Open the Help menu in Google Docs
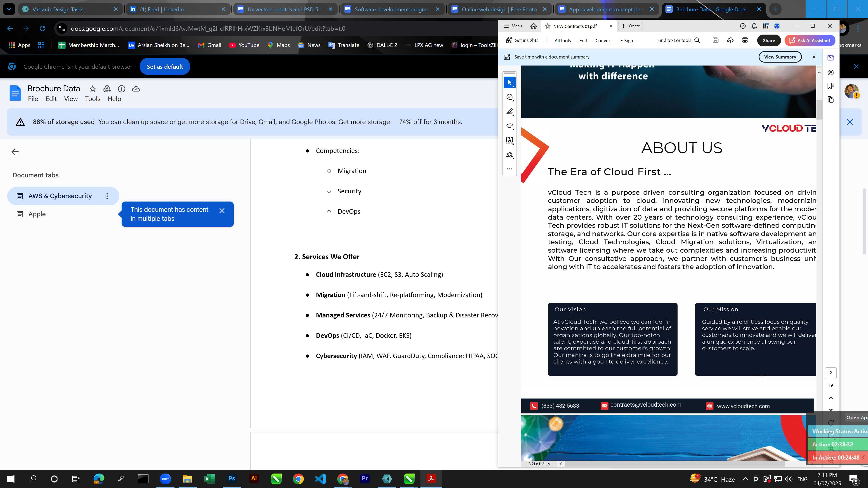The image size is (868, 488). pyautogui.click(x=114, y=99)
